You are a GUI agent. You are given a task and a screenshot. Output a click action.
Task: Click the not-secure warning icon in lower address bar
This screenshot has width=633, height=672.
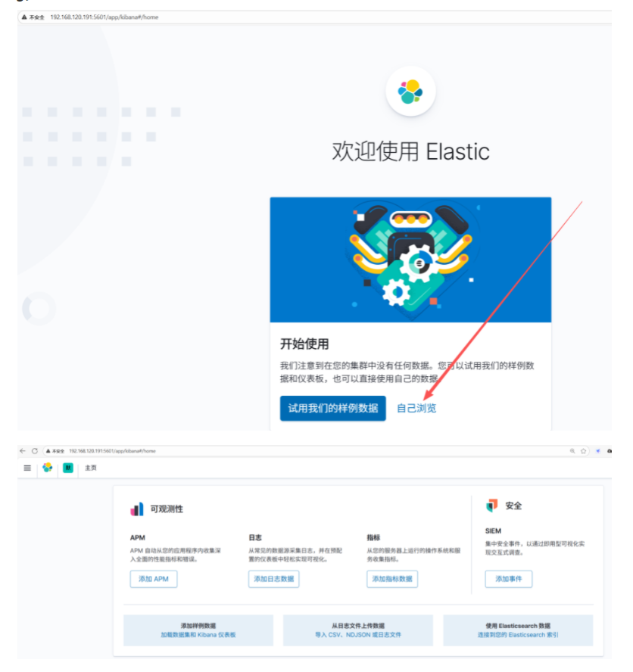[48, 451]
